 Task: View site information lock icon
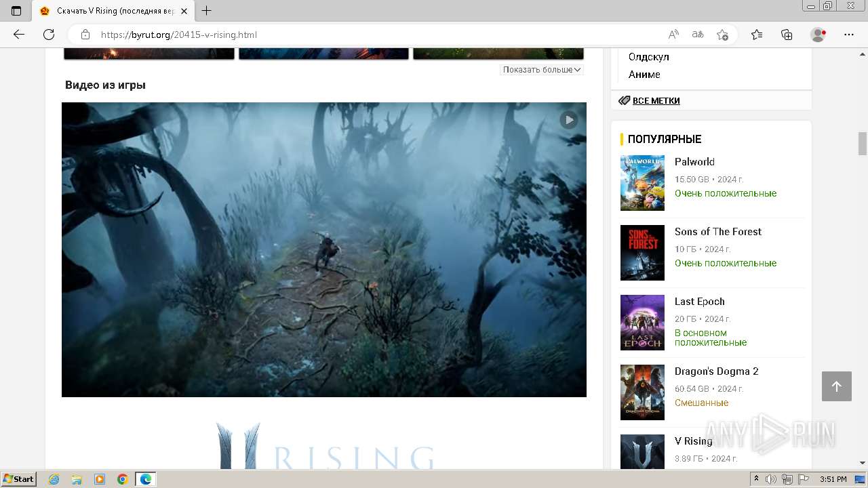pos(85,35)
